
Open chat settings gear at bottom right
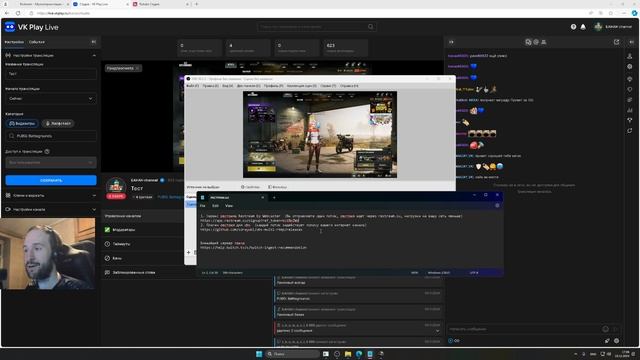616,340
